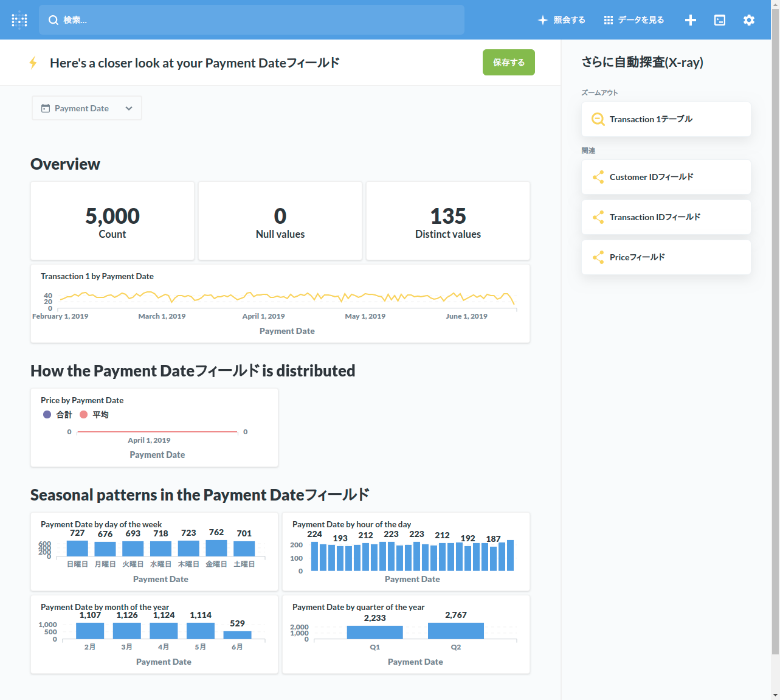
Task: Click the lightning bolt X-ray icon
Action: pyautogui.click(x=33, y=63)
